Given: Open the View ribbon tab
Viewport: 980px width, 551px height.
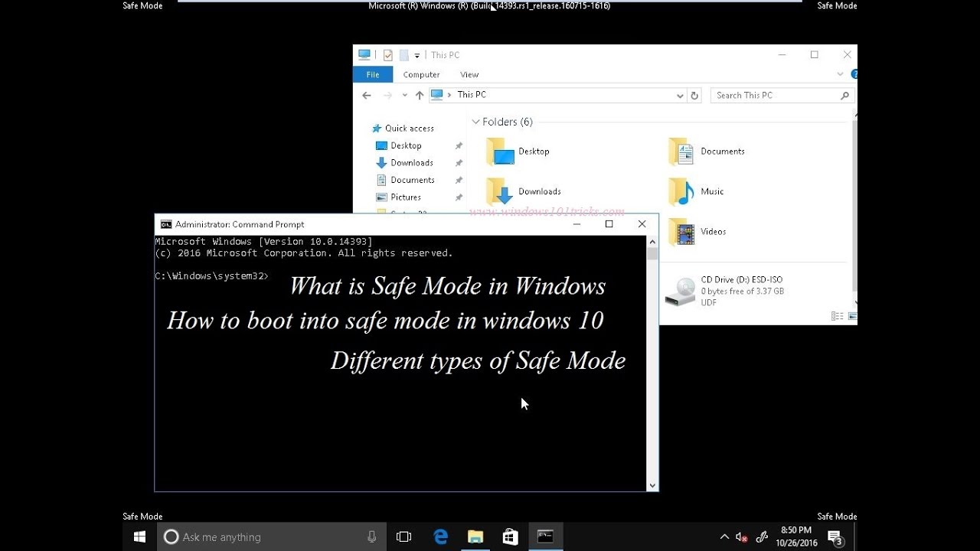Looking at the screenshot, I should pos(469,74).
